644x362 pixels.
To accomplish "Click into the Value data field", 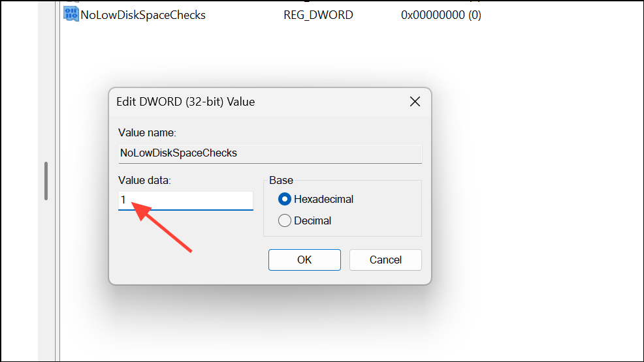I will point(185,200).
